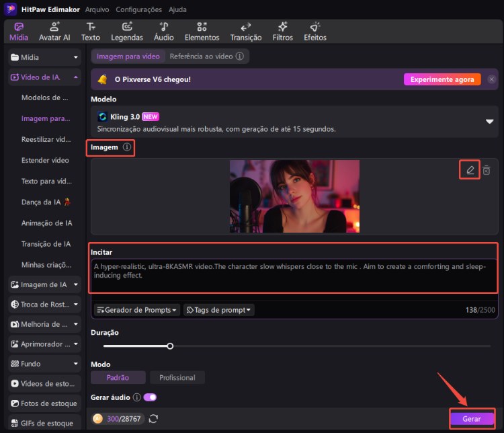504x433 pixels.
Task: Collapse the Vídeo de IA section
Action: tap(44, 77)
